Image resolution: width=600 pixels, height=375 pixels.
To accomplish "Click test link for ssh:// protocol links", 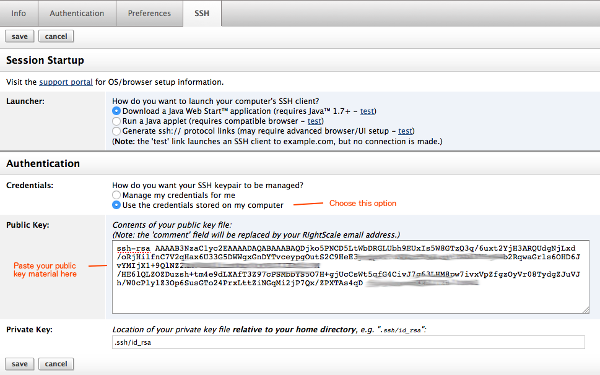I will [405, 131].
